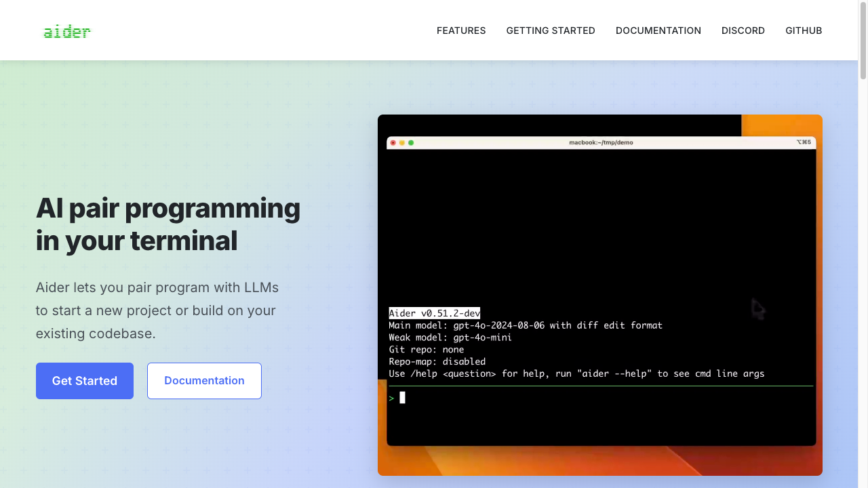Click the "AI pair programming in your terminal" heading
868x488 pixels.
click(167, 224)
